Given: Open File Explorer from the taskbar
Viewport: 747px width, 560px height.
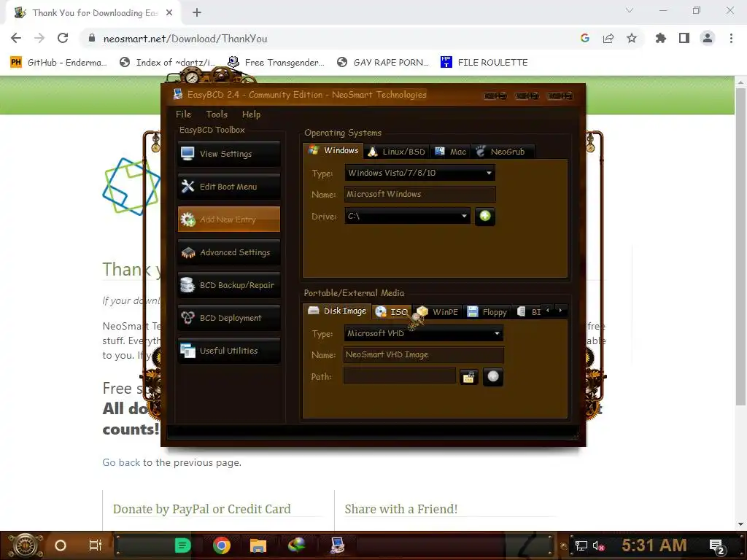Looking at the screenshot, I should pyautogui.click(x=258, y=545).
